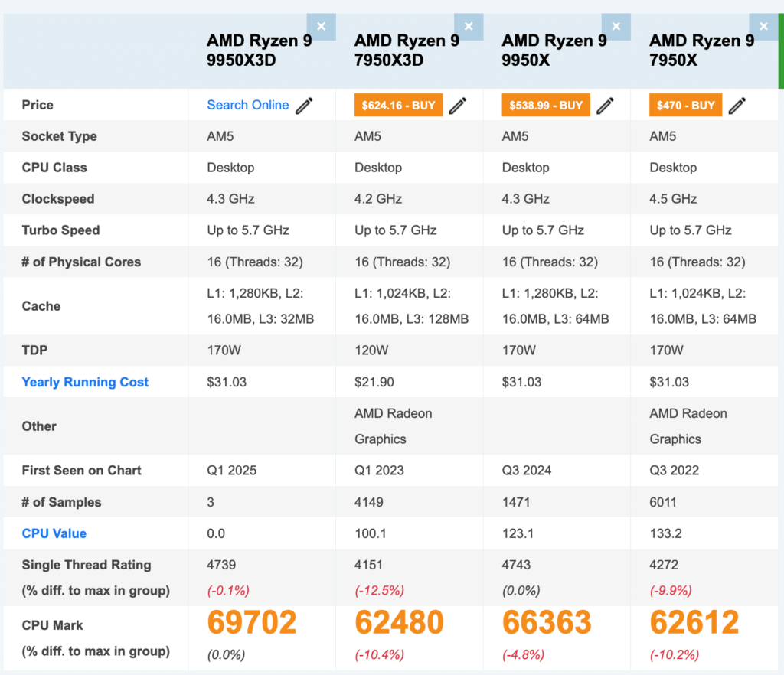This screenshot has width=784, height=675.
Task: Click (-12.5%) single thread difference
Action: pyautogui.click(x=379, y=591)
